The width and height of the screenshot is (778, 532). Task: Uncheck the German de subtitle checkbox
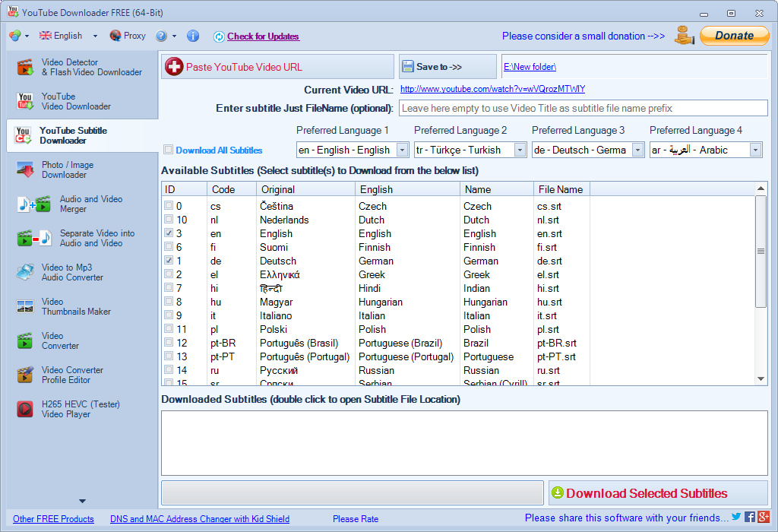(169, 260)
